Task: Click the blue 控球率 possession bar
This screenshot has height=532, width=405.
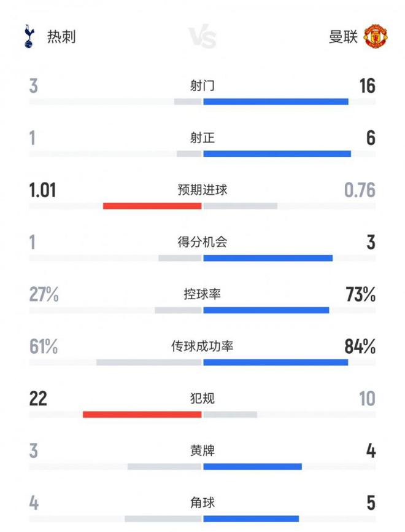Action: [266, 310]
